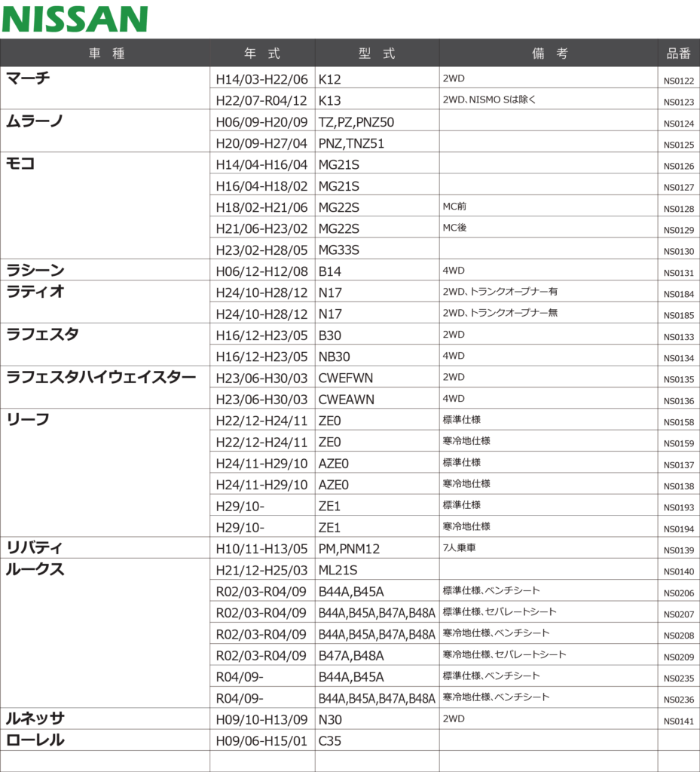
Task: Click the 品番 column header
Action: tap(678, 54)
